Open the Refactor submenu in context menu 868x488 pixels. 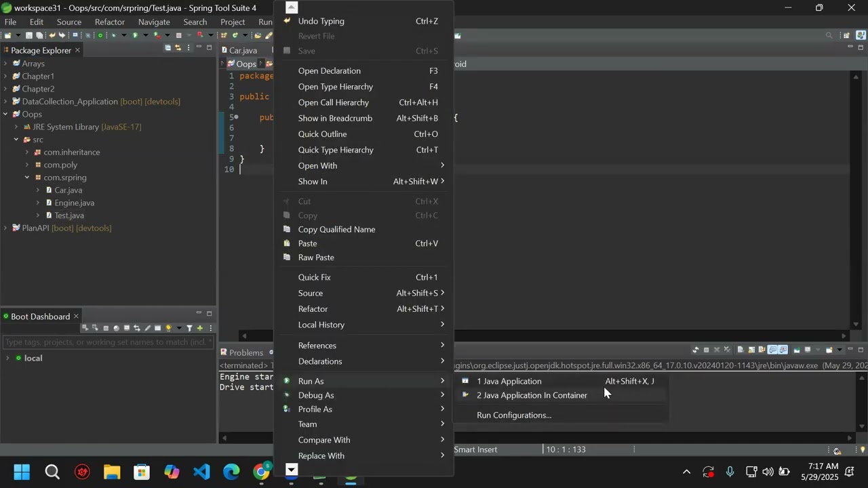pos(363,309)
